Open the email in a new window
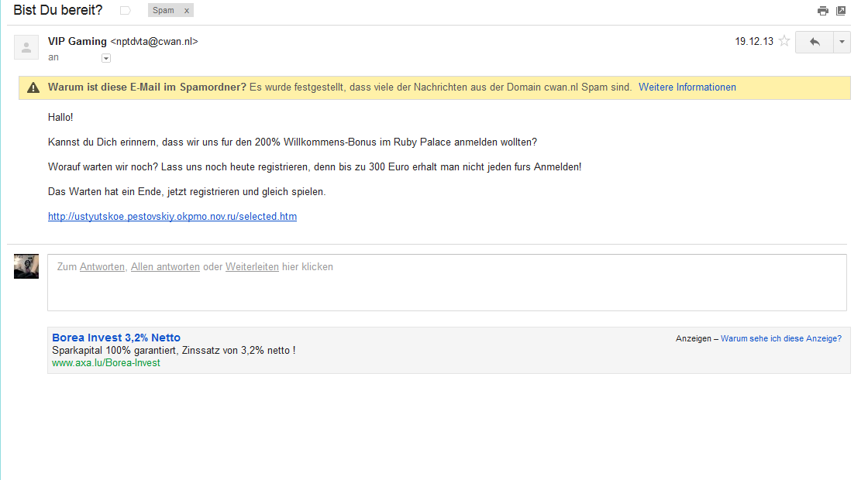The height and width of the screenshot is (480, 868). (841, 11)
